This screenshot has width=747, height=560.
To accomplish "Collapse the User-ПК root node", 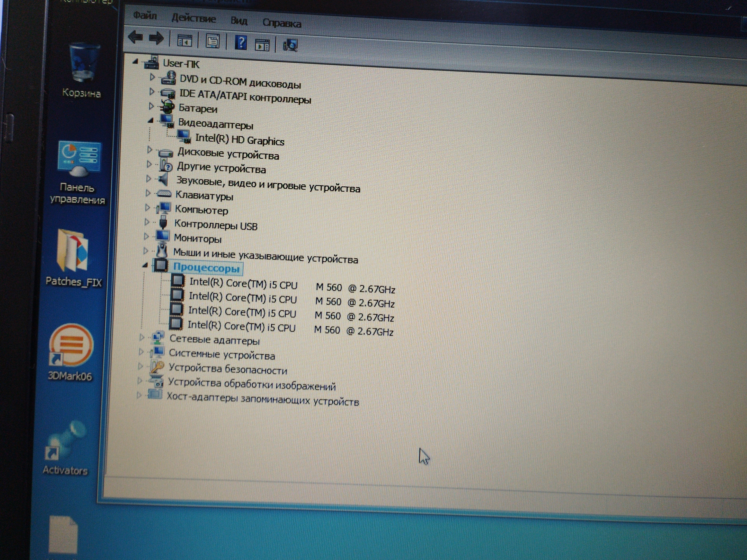I will pyautogui.click(x=135, y=61).
